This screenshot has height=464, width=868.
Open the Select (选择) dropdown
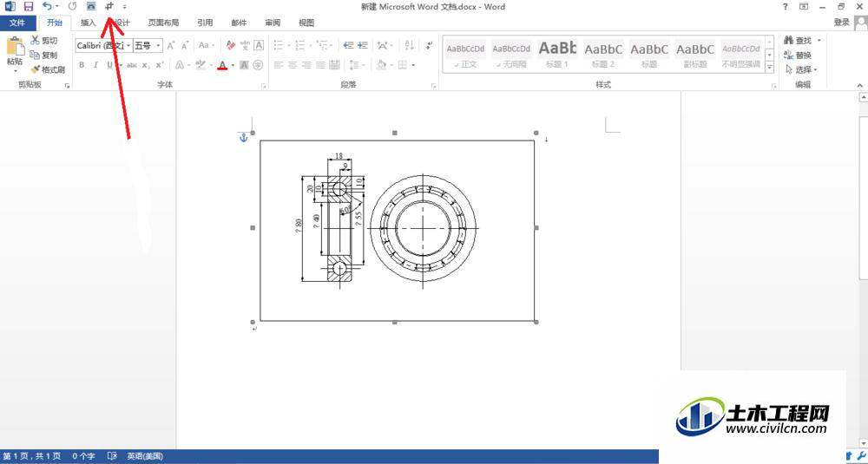click(x=803, y=69)
